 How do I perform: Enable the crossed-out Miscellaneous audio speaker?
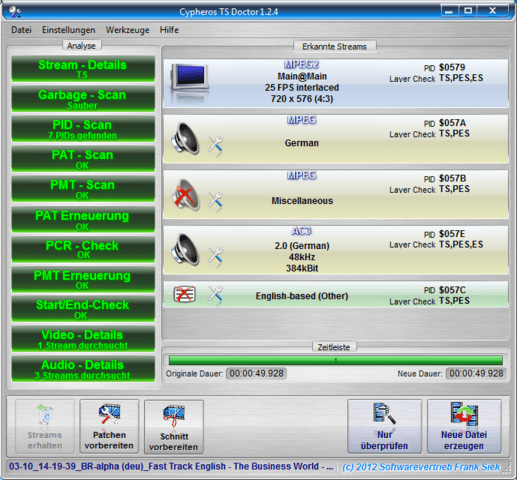pos(186,195)
